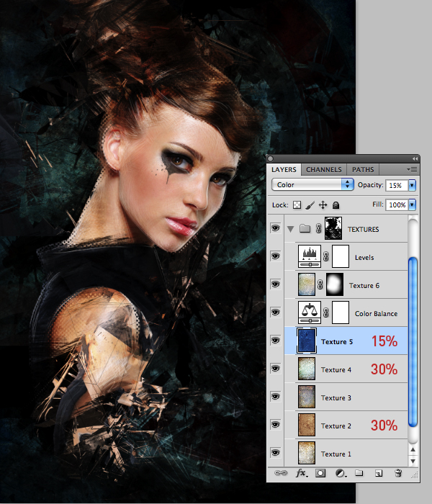
Task: Toggle visibility of Texture 3
Action: click(276, 397)
